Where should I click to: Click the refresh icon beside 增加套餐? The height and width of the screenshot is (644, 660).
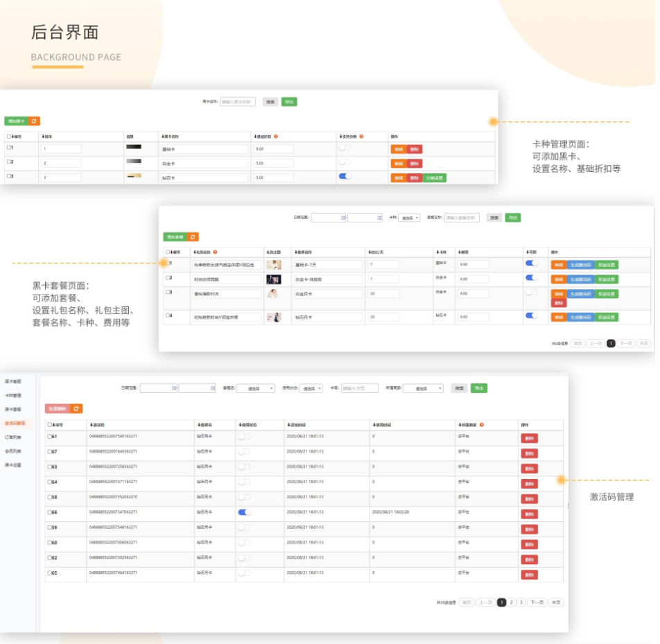[x=193, y=237]
